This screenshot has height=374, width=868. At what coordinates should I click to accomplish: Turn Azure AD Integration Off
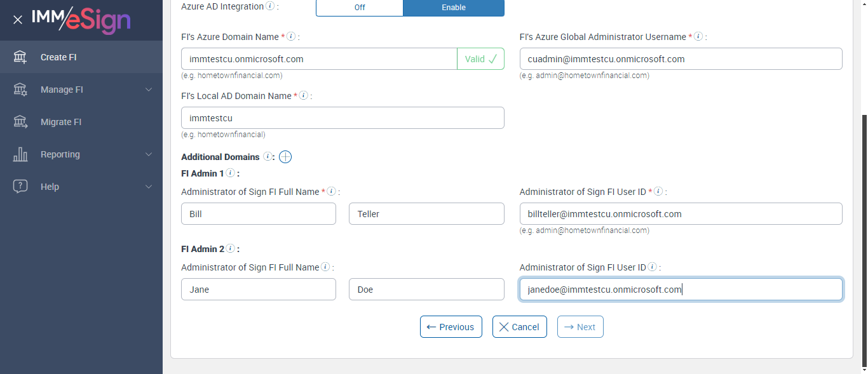tap(360, 8)
